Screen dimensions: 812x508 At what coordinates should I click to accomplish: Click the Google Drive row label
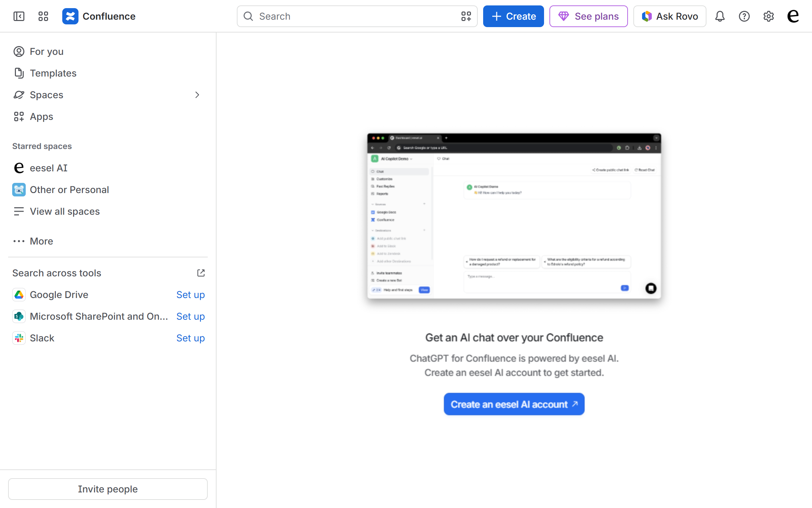59,295
